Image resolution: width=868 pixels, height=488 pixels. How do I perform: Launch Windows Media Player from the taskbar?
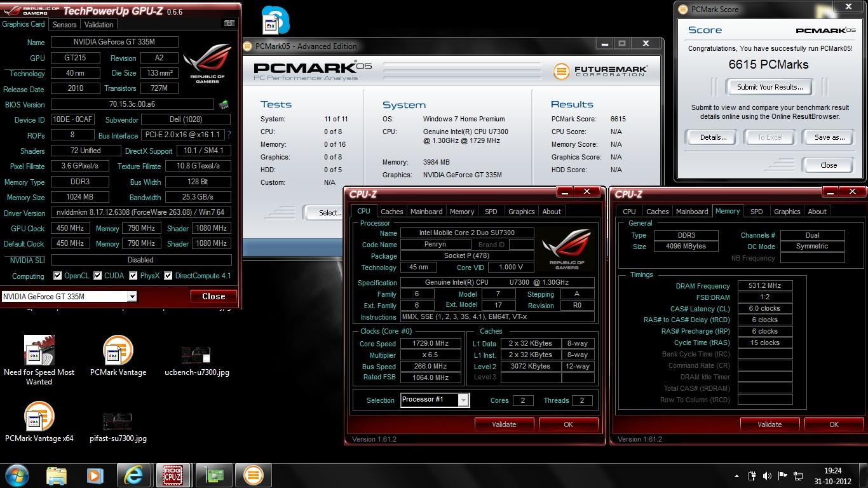click(x=95, y=475)
